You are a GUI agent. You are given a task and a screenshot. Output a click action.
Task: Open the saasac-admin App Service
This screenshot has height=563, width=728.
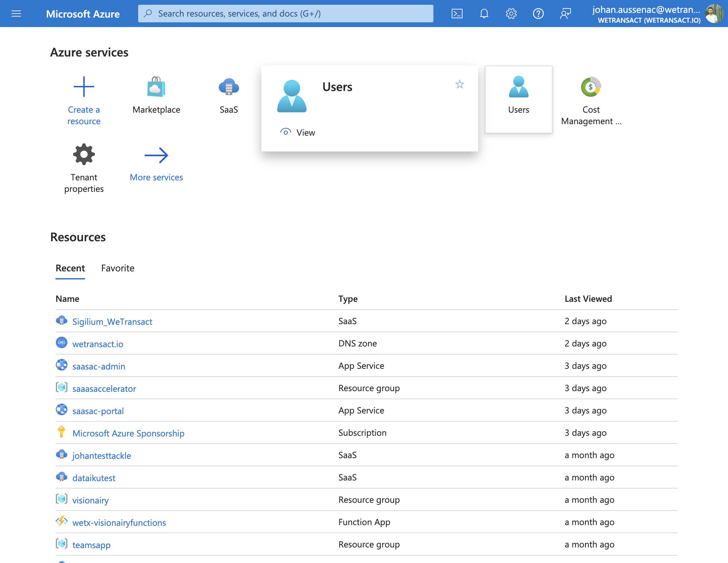99,366
